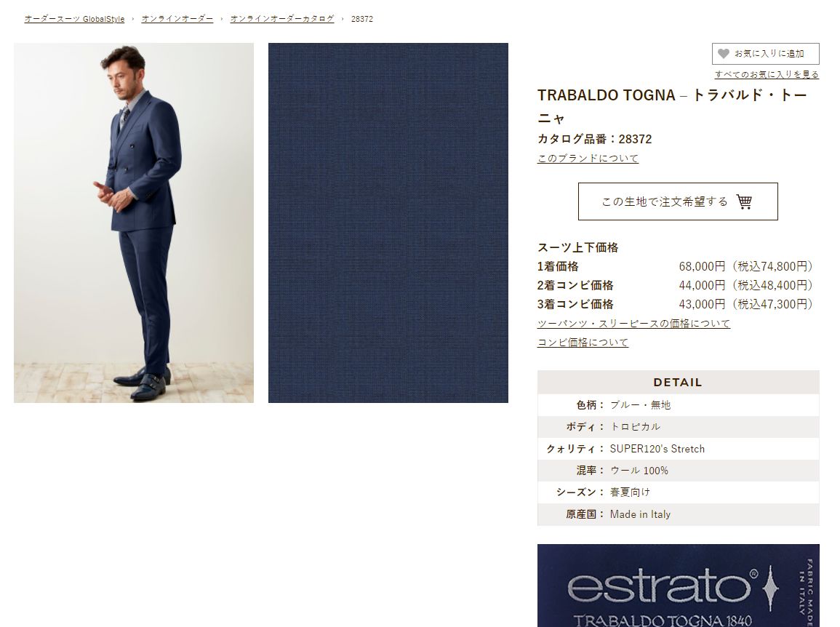The height and width of the screenshot is (627, 840).
Task: Add item via お気に入りに追加 button
Action: tap(766, 54)
